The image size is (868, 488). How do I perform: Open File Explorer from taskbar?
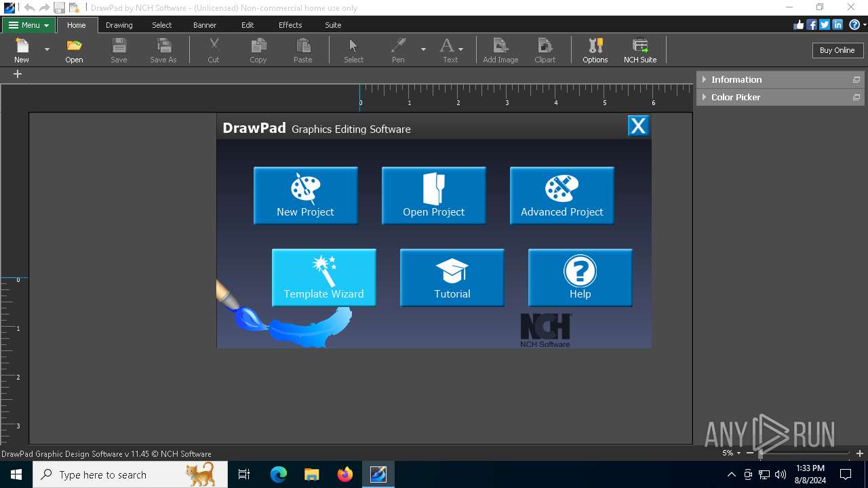pyautogui.click(x=311, y=474)
